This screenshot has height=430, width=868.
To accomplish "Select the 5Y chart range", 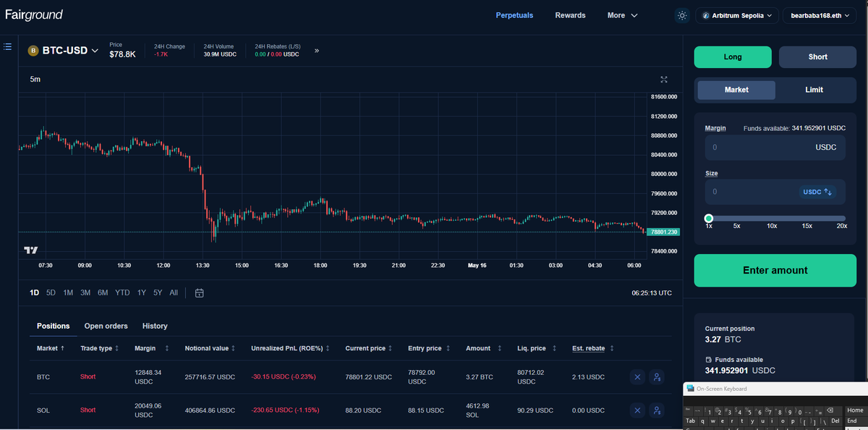I will [x=158, y=292].
